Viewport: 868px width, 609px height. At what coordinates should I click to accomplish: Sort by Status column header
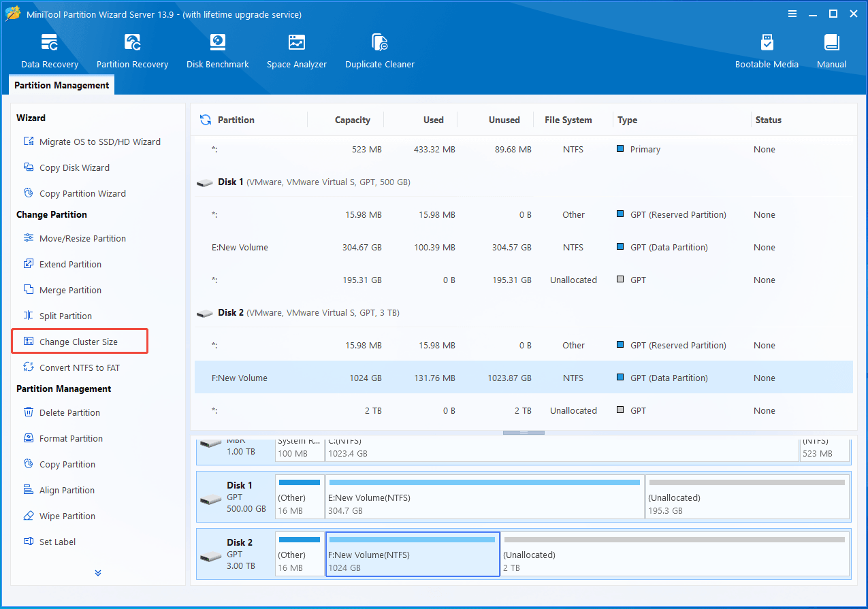768,120
